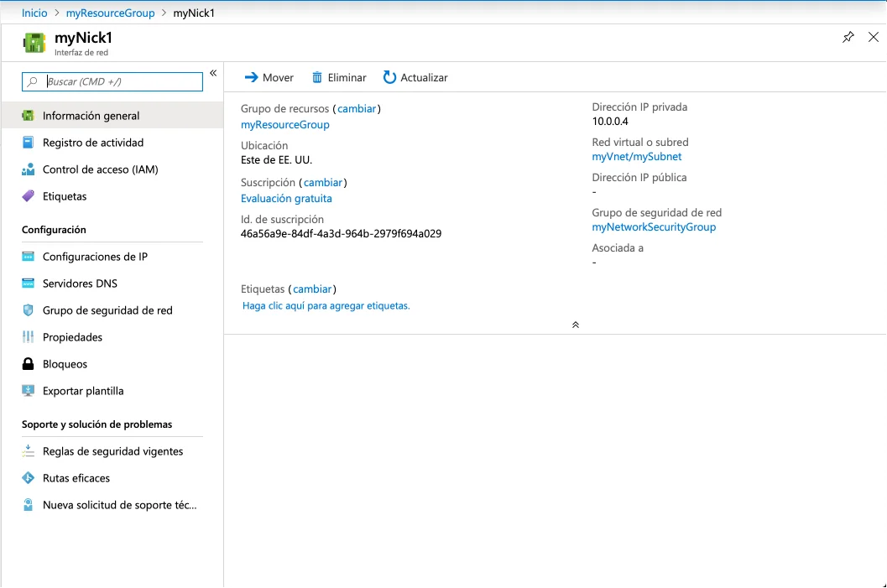Collapse the essentials with the double-up chevron

[x=576, y=325]
